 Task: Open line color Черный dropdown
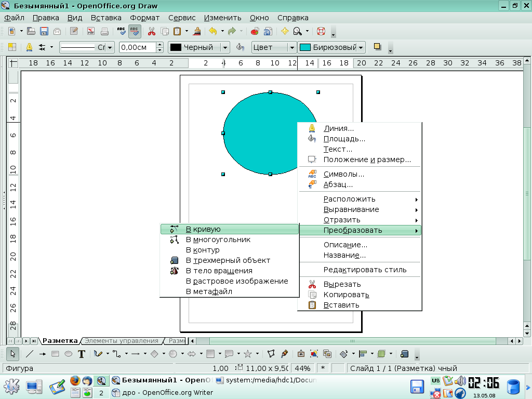[224, 47]
